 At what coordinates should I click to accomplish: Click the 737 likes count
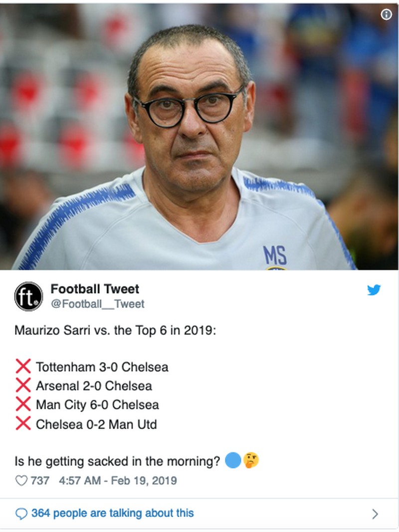(x=40, y=481)
